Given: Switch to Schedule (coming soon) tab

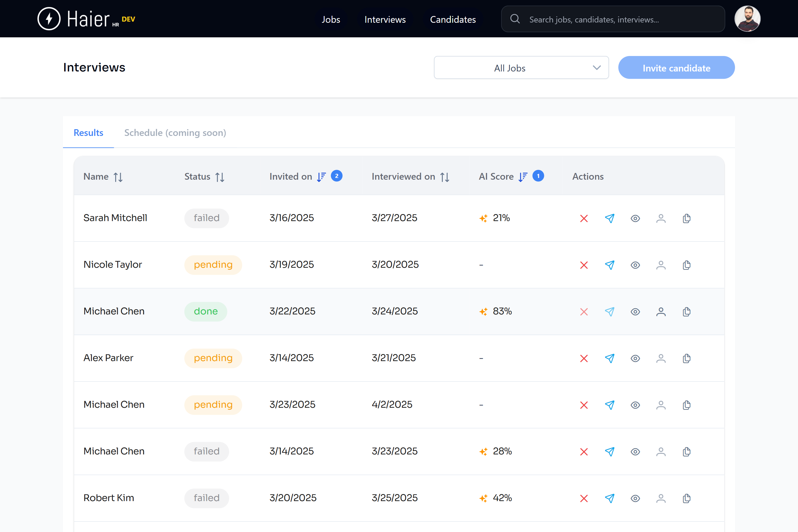Looking at the screenshot, I should click(175, 133).
